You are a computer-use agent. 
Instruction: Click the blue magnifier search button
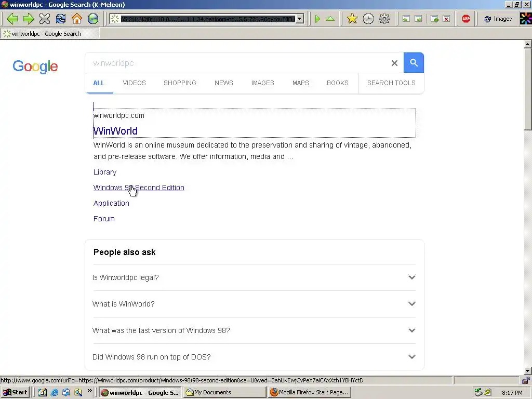(414, 63)
